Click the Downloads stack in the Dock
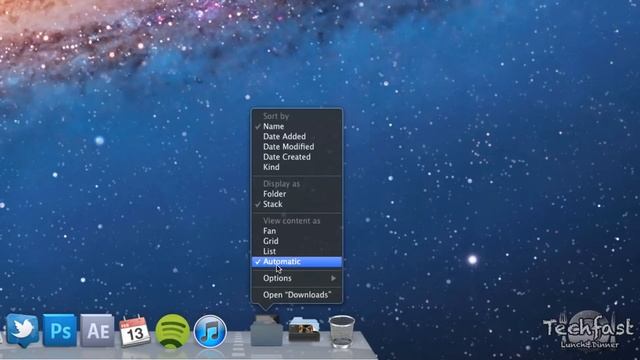 tap(267, 331)
